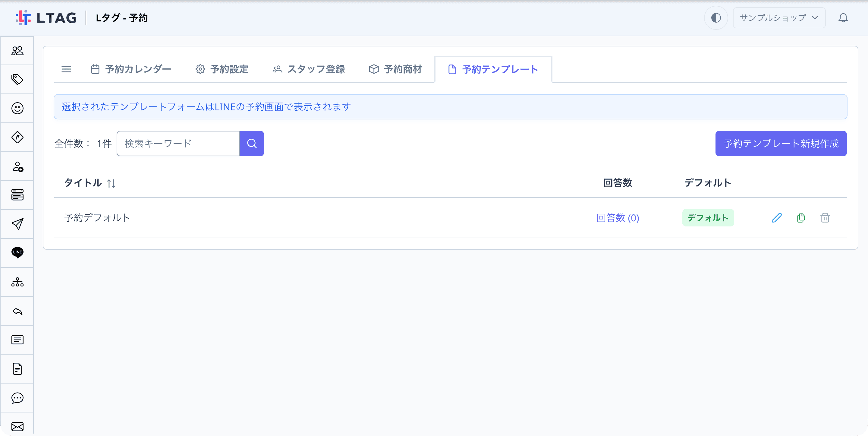Image resolution: width=868 pixels, height=436 pixels.
Task: Click the デフォルト column header
Action: (x=708, y=183)
